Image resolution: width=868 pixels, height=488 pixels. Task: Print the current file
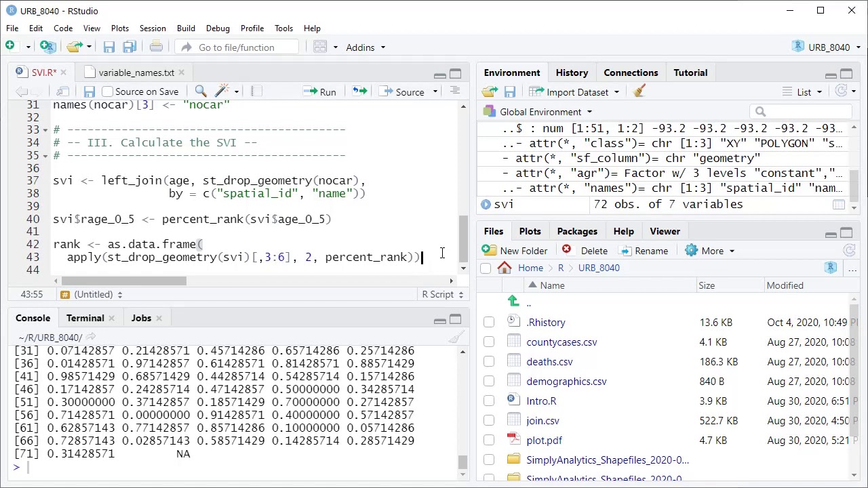(156, 47)
